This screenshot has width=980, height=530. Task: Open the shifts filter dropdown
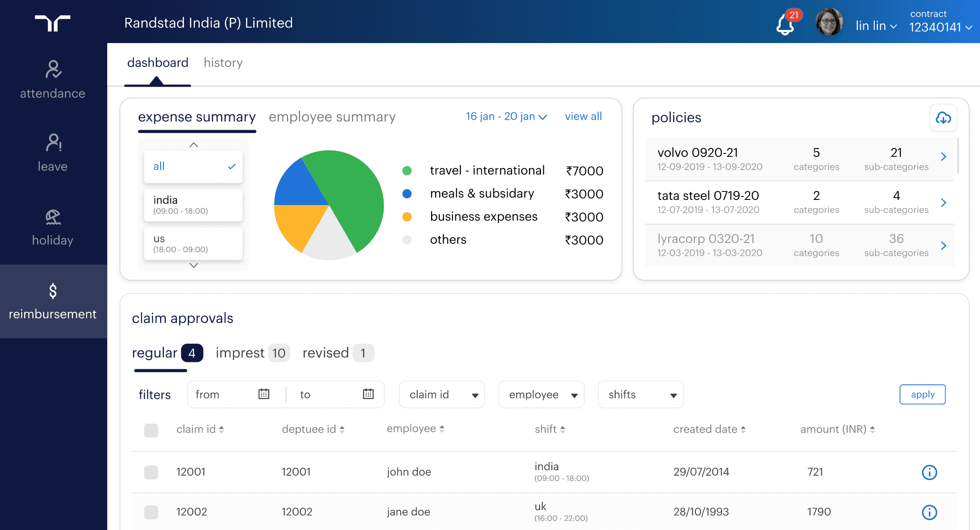point(641,395)
